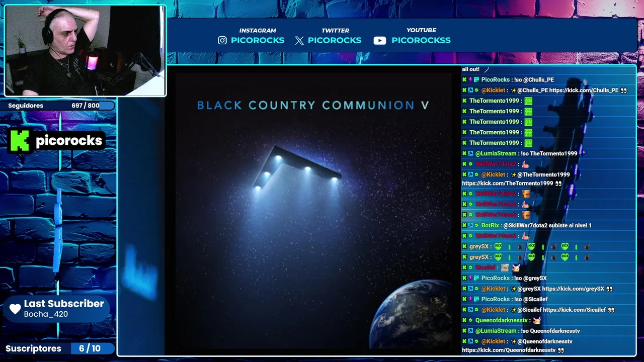Click the eyes emoji after kick.com/greySX
This screenshot has width=644, height=362.
609,289
